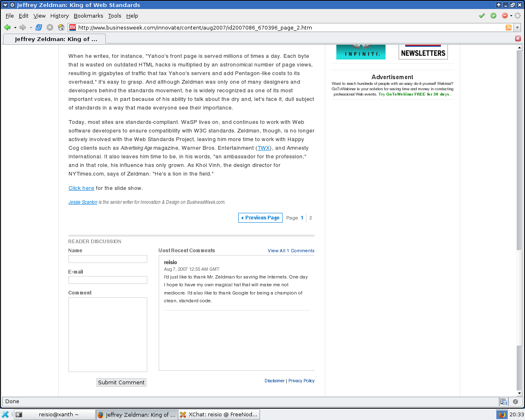This screenshot has height=420, width=525.
Task: Click the 'READER DISCUSSION' heading
Action: click(x=95, y=242)
